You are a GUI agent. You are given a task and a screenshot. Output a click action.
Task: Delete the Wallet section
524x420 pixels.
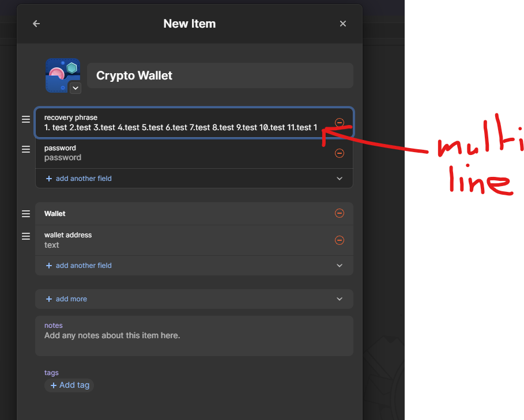pyautogui.click(x=340, y=213)
